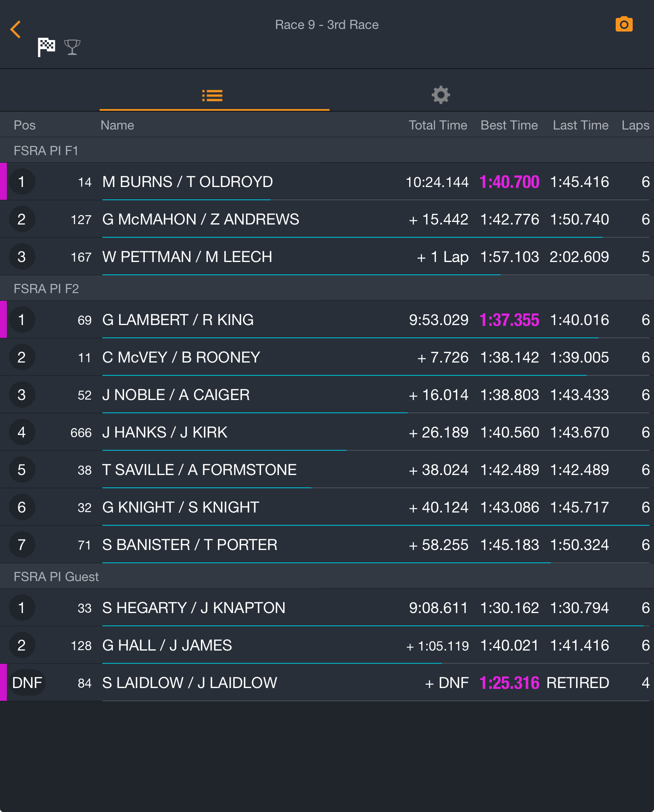Tap the + 15.442 gap value
Image resolution: width=654 pixels, height=812 pixels.
439,219
